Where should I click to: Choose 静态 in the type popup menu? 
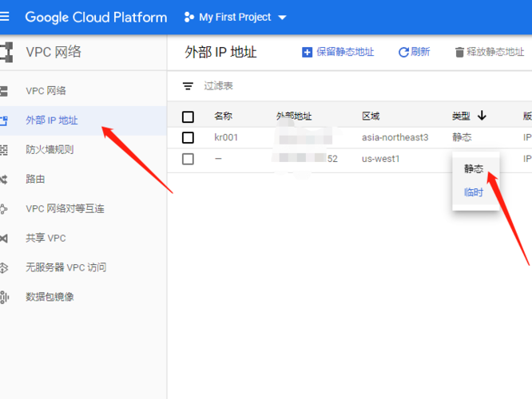coord(474,168)
